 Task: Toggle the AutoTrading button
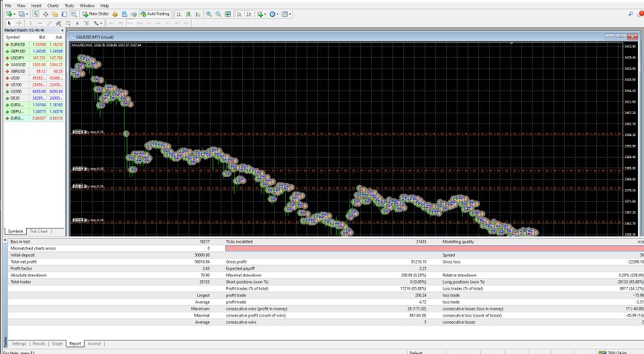155,14
